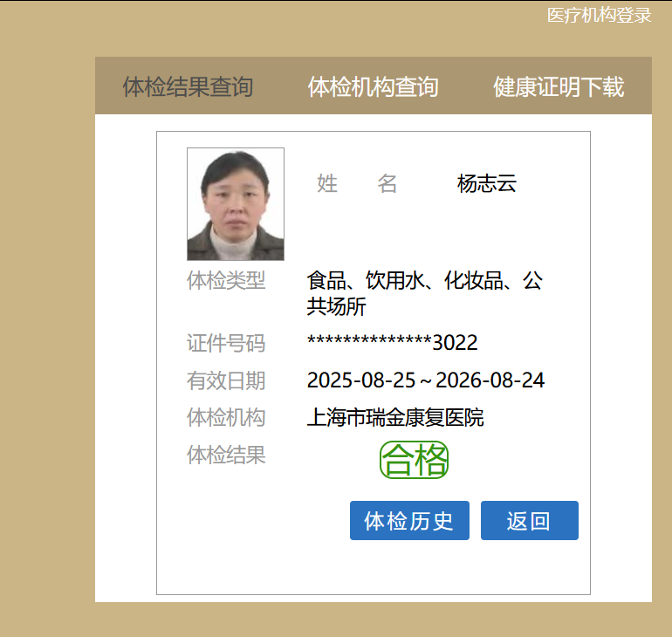Click the green 合格 result stamp

pos(414,460)
